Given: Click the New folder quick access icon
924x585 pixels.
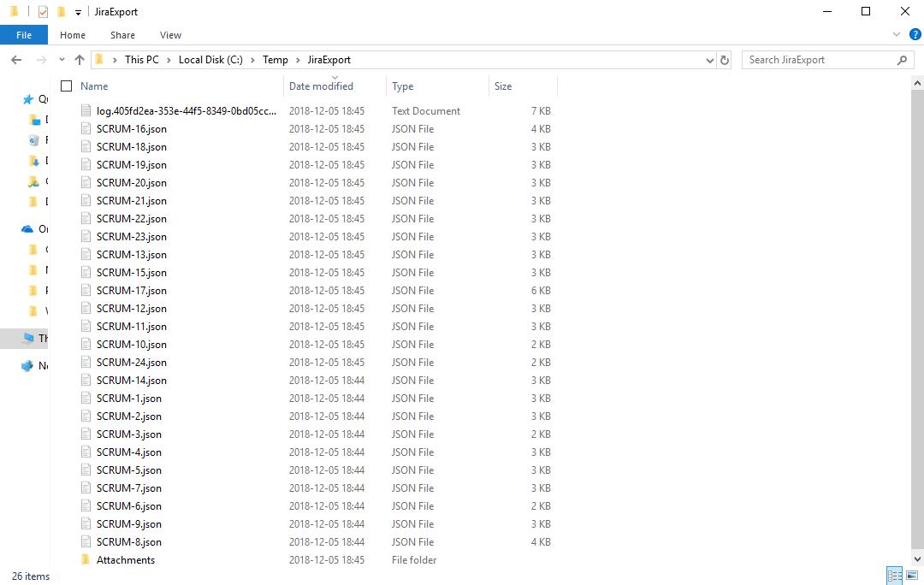Looking at the screenshot, I should [x=62, y=12].
